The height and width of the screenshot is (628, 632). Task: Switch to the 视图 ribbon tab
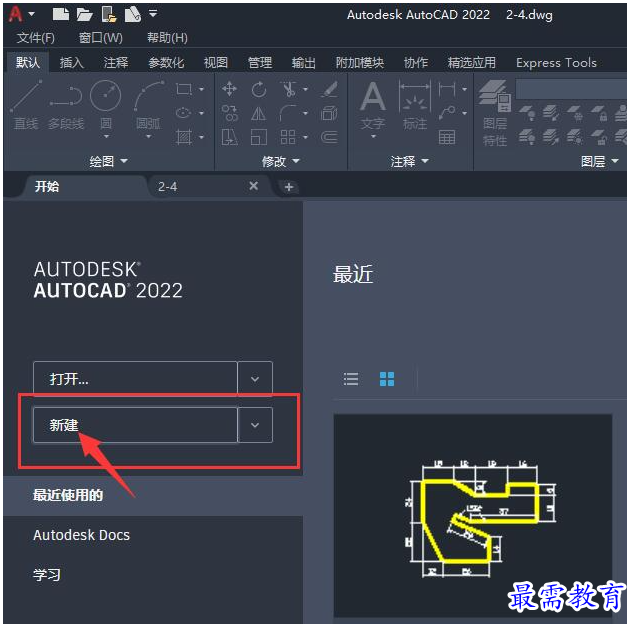click(x=216, y=62)
